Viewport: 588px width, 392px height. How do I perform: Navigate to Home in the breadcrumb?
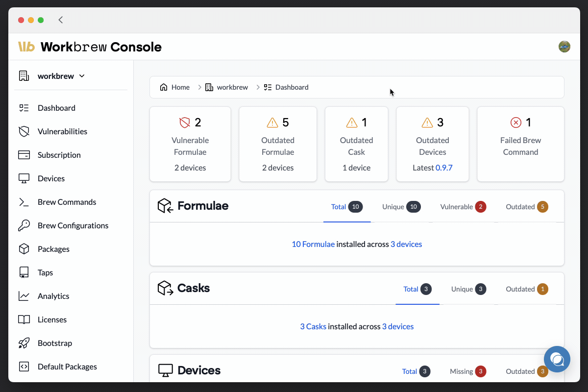pyautogui.click(x=175, y=87)
